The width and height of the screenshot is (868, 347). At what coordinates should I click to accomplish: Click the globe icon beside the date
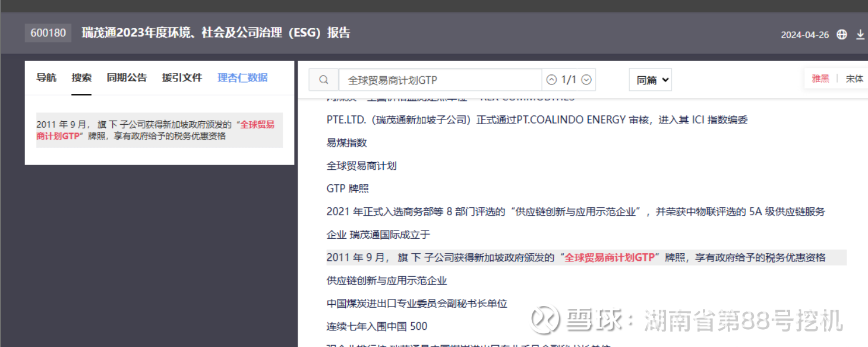[841, 34]
